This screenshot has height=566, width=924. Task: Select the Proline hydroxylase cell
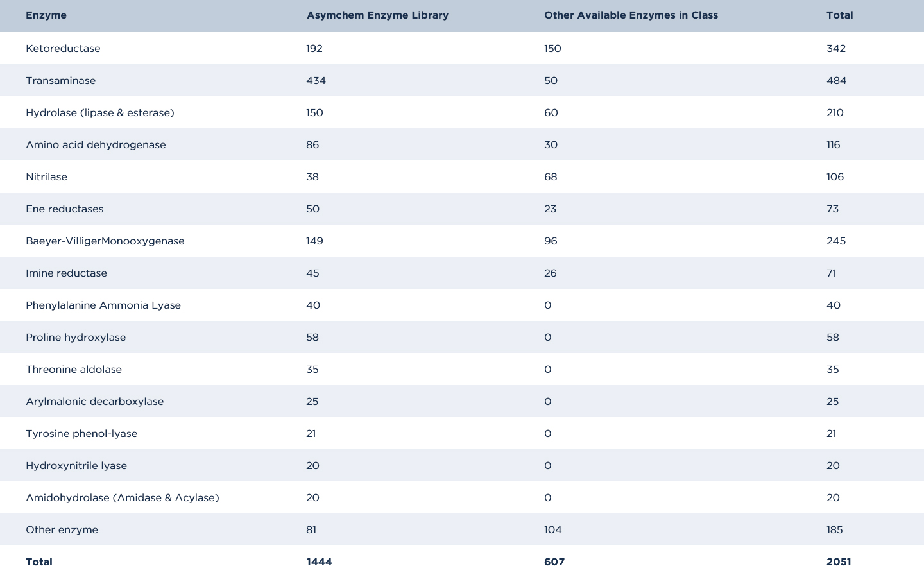coord(76,338)
